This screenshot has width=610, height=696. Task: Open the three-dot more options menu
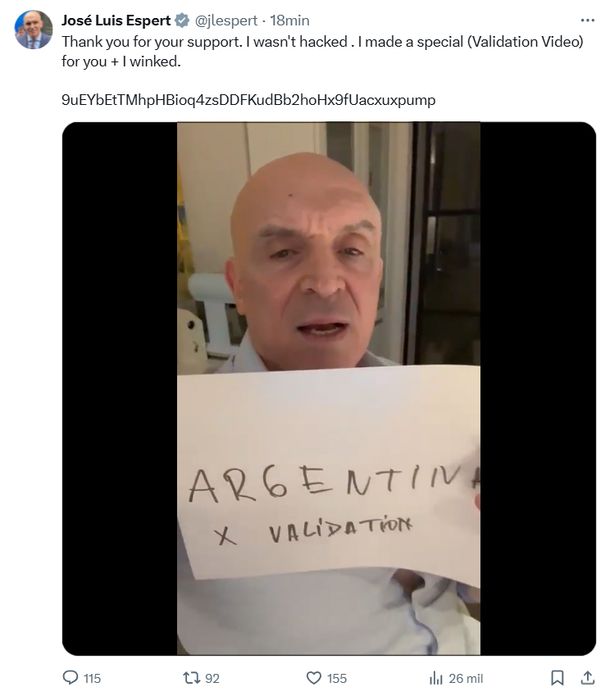pyautogui.click(x=587, y=20)
